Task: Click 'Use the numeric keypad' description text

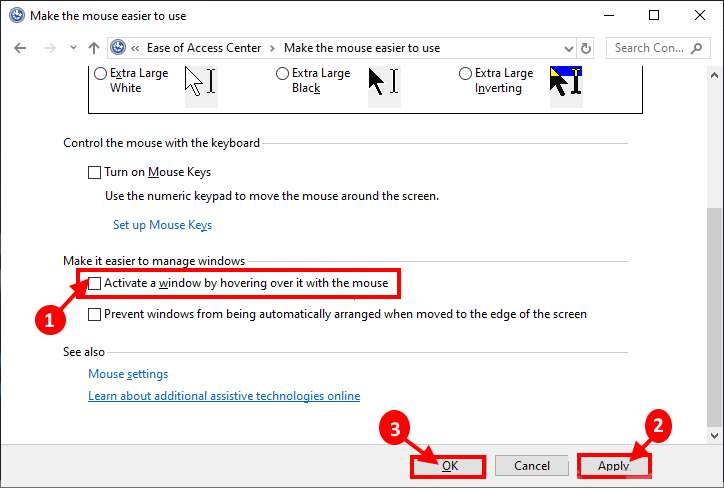Action: (x=272, y=196)
